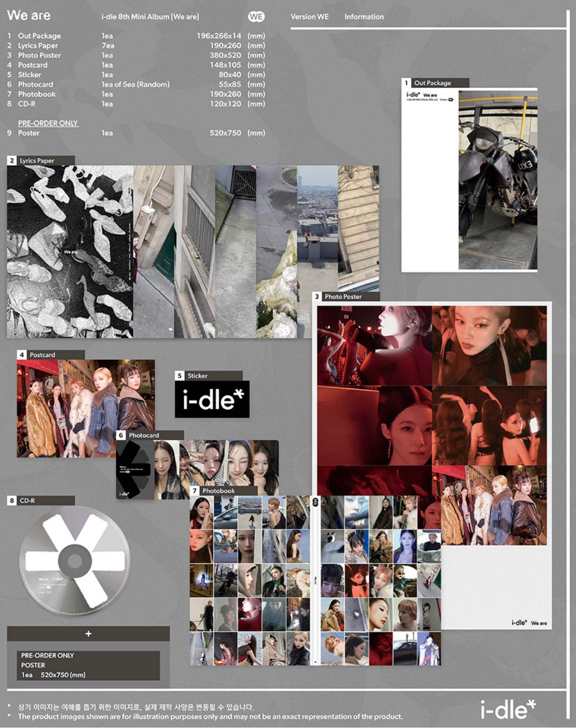Click the 'PRE-ORDER ONLY POSTER' box at bottom
This screenshot has height=728, width=576.
click(x=88, y=665)
